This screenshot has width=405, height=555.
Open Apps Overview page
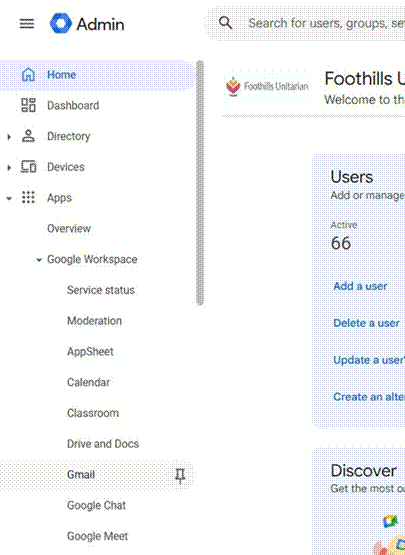[x=69, y=229]
